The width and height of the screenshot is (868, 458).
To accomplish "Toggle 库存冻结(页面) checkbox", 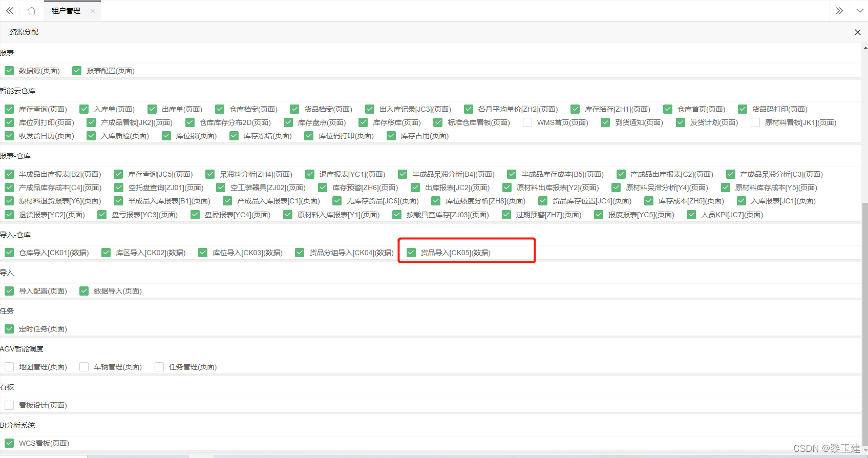I will tap(234, 136).
